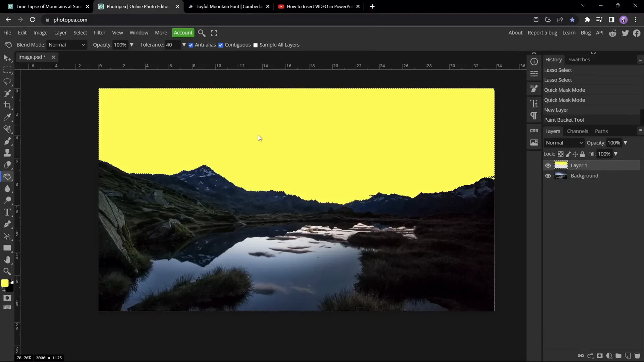The height and width of the screenshot is (362, 644).
Task: Select the Move tool
Action: [x=7, y=58]
